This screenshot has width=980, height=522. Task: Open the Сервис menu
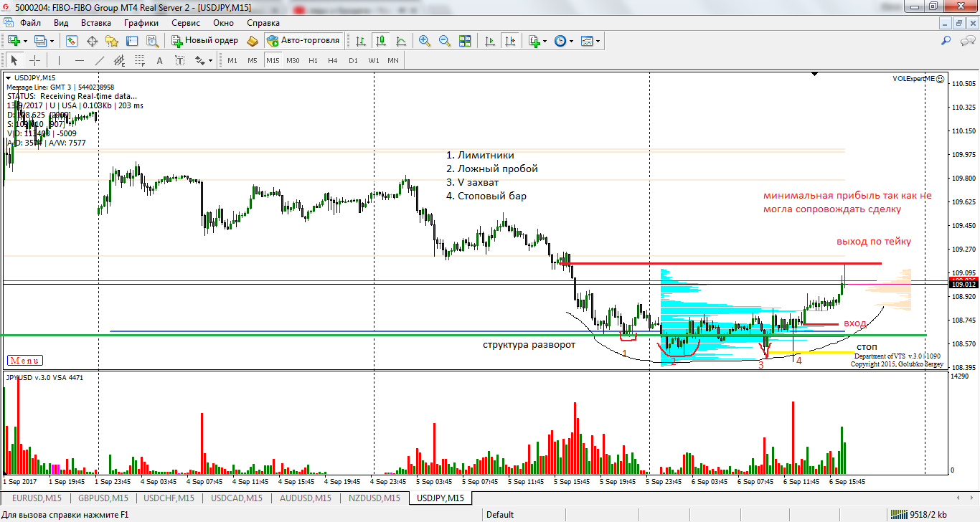coord(186,22)
